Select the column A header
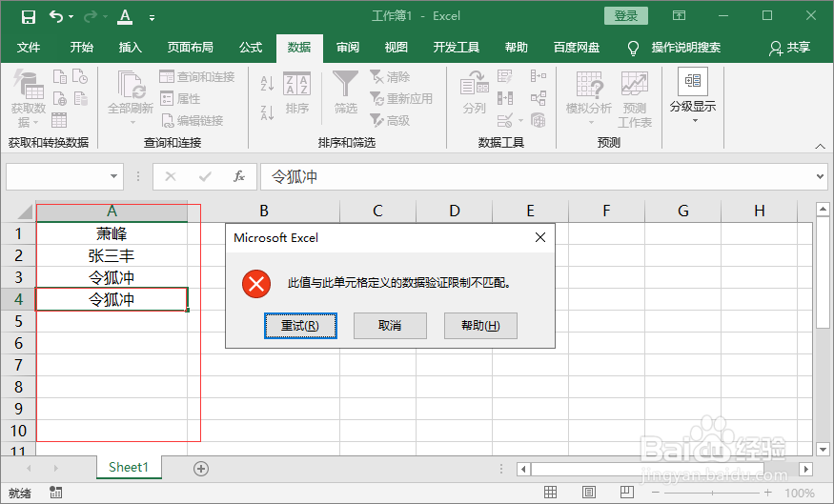This screenshot has width=834, height=504. click(x=112, y=212)
